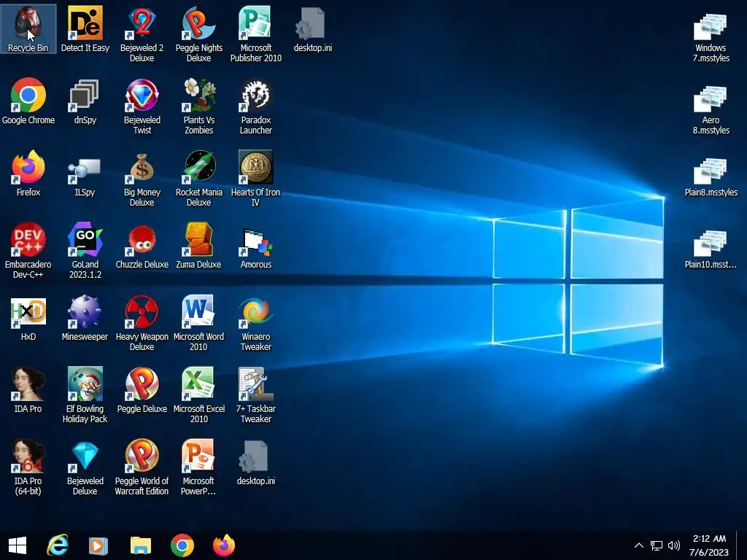The width and height of the screenshot is (747, 560).
Task: Open the volume control tray icon
Action: click(673, 545)
